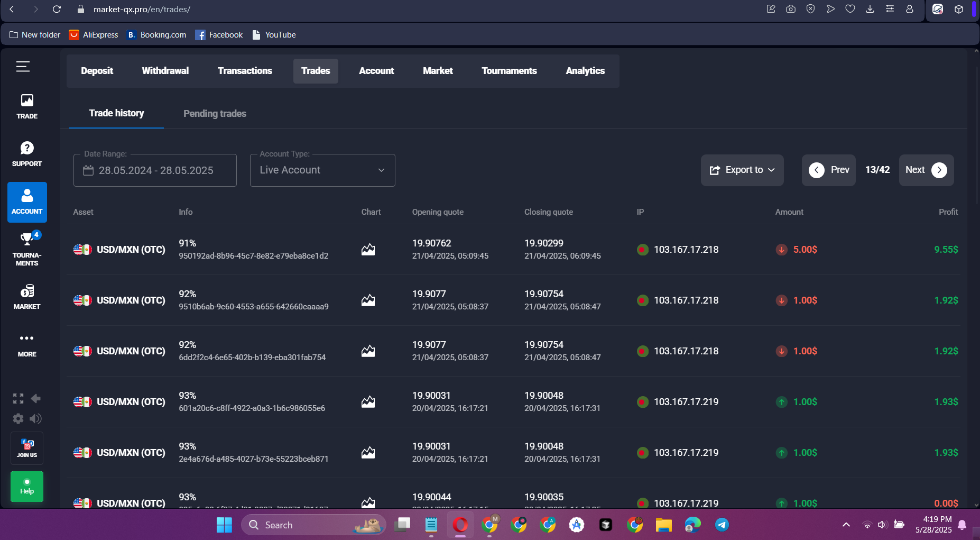Screen dimensions: 980x540
Task: Open Telegram from the taskbar
Action: (x=722, y=525)
